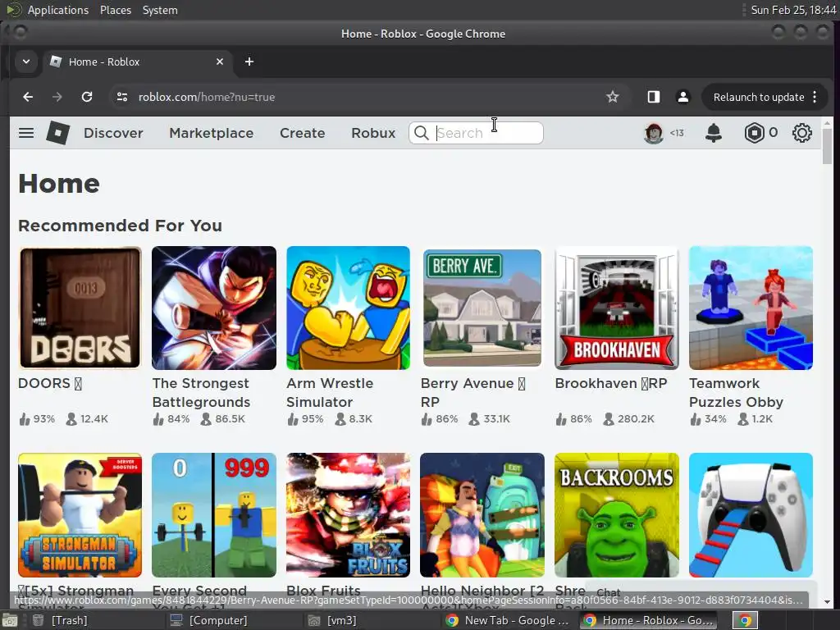The height and width of the screenshot is (630, 840).
Task: Open the Robux page
Action: [x=373, y=133]
